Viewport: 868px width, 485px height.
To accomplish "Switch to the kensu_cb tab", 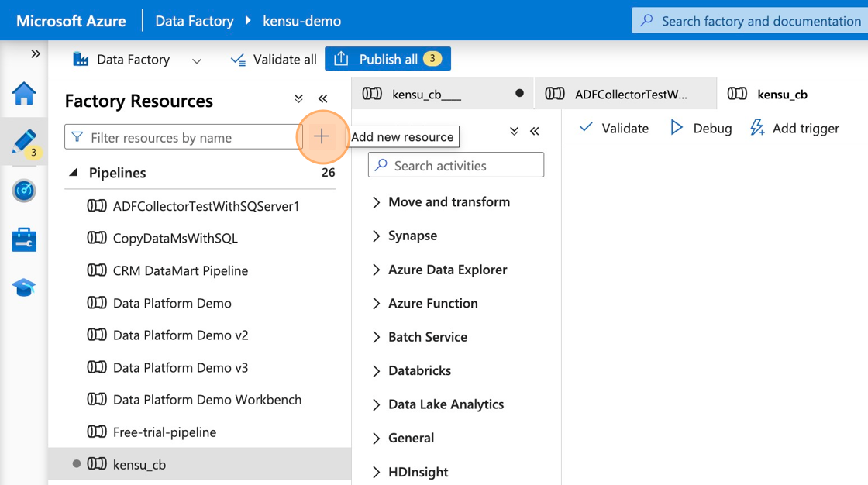I will (792, 94).
